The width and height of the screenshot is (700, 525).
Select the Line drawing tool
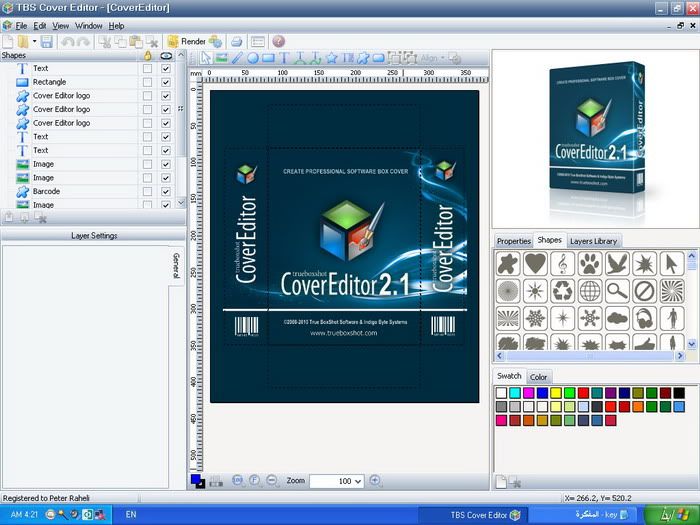pyautogui.click(x=237, y=58)
